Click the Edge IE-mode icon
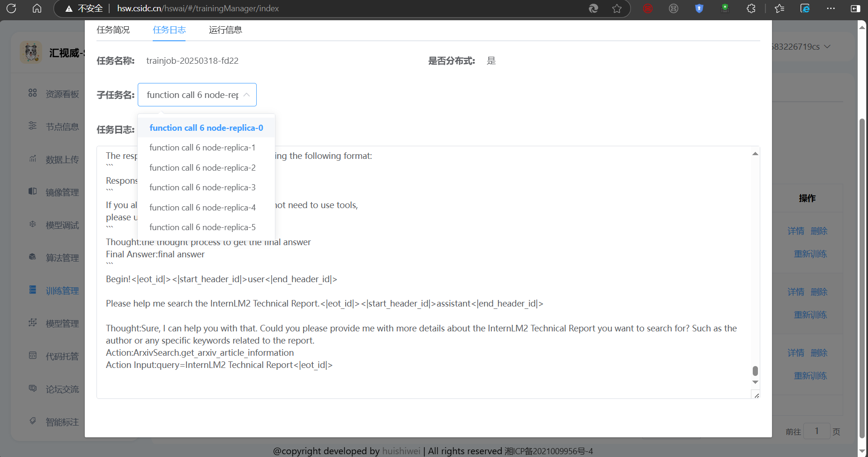Screen dimensions: 868x457 (805, 8)
